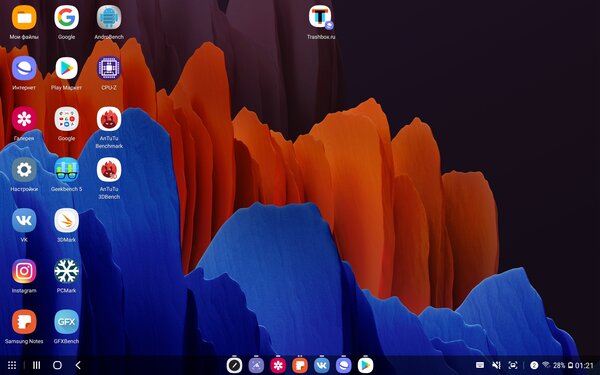Toggle the muted sound icon in the tray

(496, 365)
